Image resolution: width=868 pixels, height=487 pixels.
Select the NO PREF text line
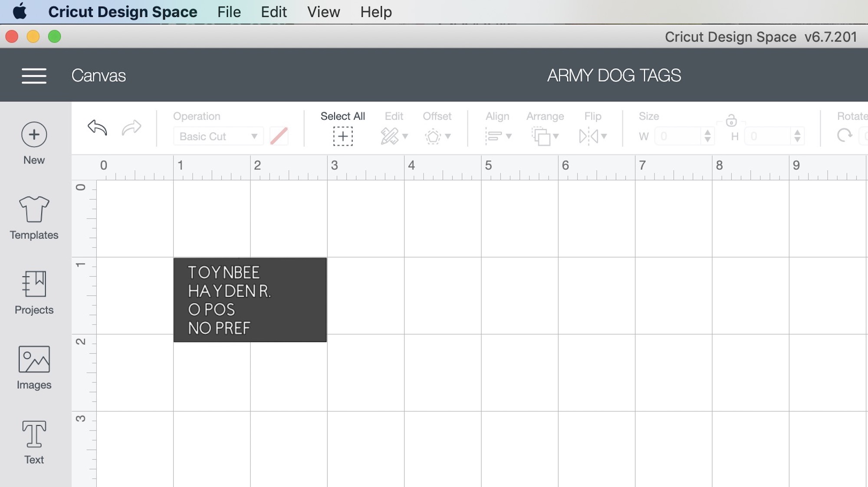(x=219, y=328)
